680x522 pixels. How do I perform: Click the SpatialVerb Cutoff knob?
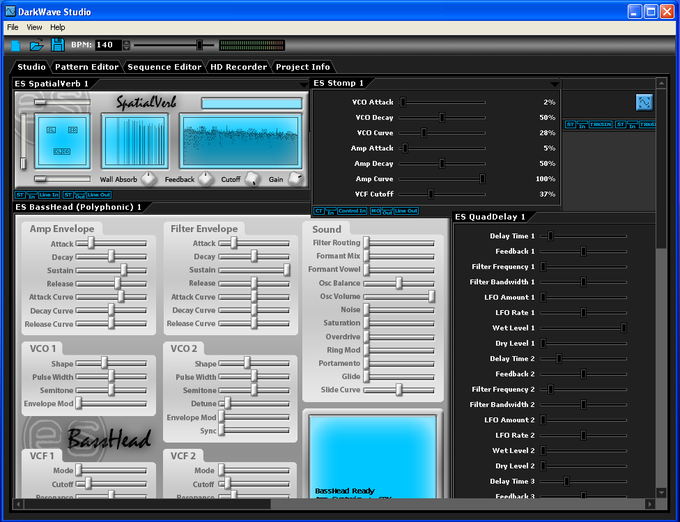[x=252, y=178]
